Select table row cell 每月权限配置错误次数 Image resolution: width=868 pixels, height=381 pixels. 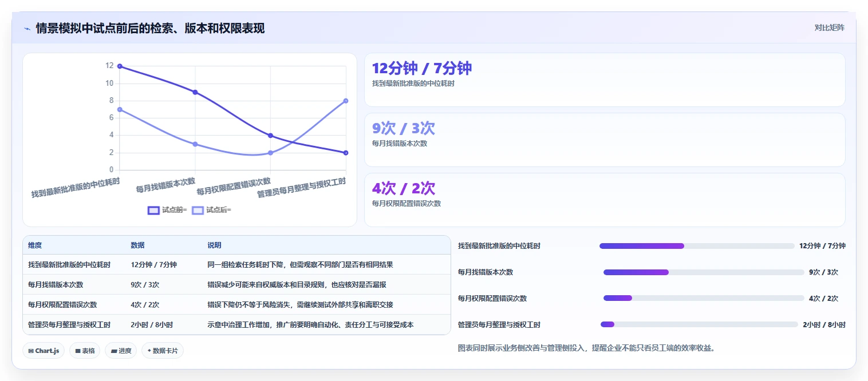coord(62,305)
